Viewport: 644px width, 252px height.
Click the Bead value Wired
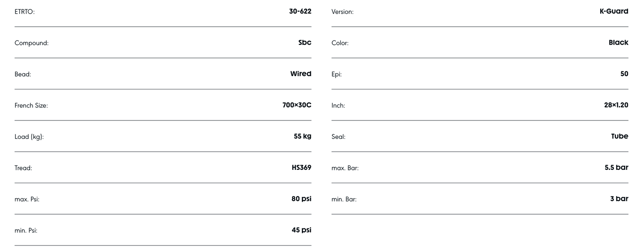(301, 74)
